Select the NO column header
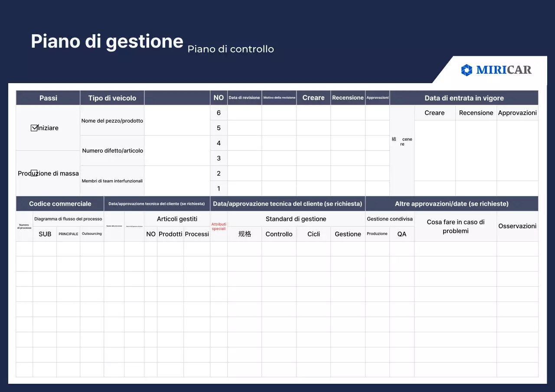555x392 pixels. [219, 97]
